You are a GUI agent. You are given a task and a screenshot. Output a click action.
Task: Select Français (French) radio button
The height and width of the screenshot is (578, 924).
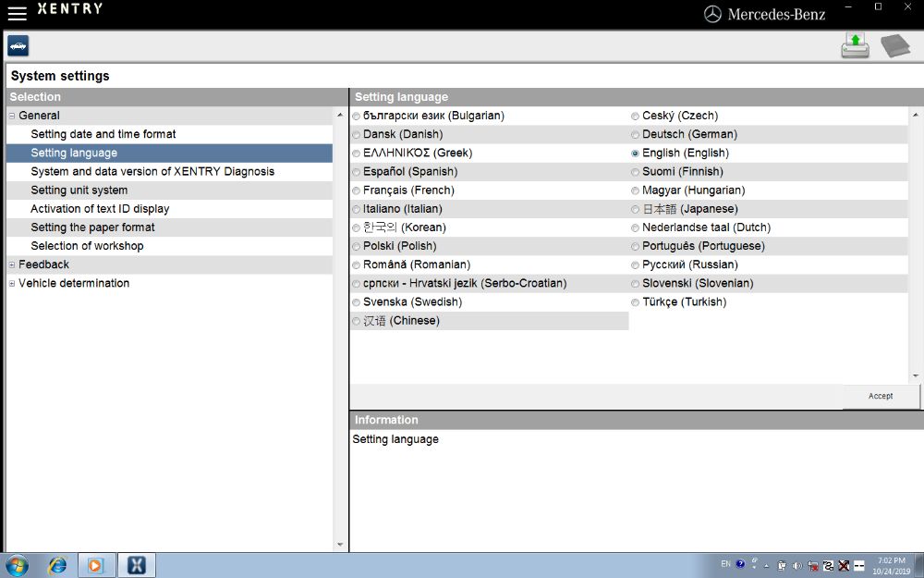tap(356, 191)
